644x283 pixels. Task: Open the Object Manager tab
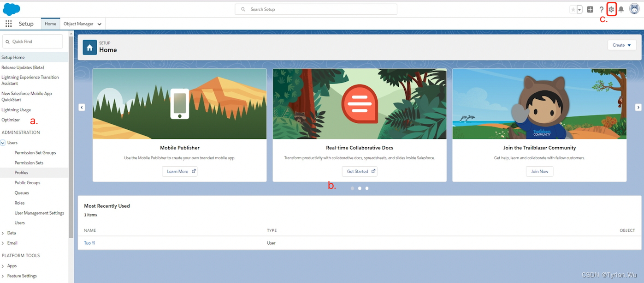point(78,24)
